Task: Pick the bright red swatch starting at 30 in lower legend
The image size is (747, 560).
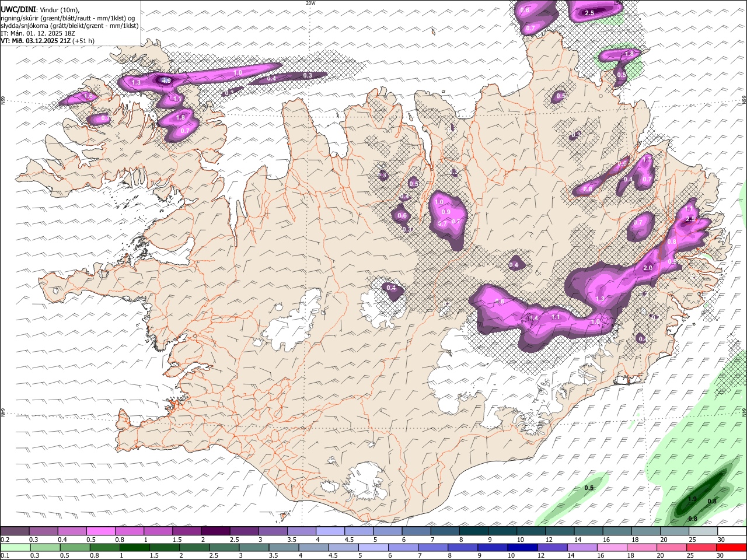Action: coord(731,547)
